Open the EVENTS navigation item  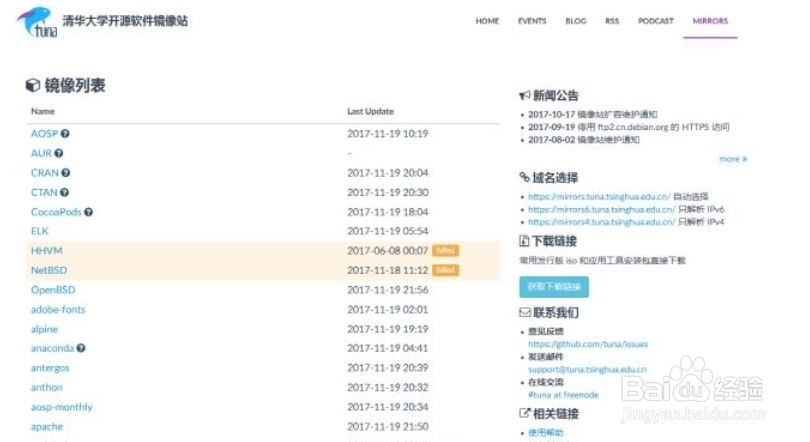tap(532, 21)
